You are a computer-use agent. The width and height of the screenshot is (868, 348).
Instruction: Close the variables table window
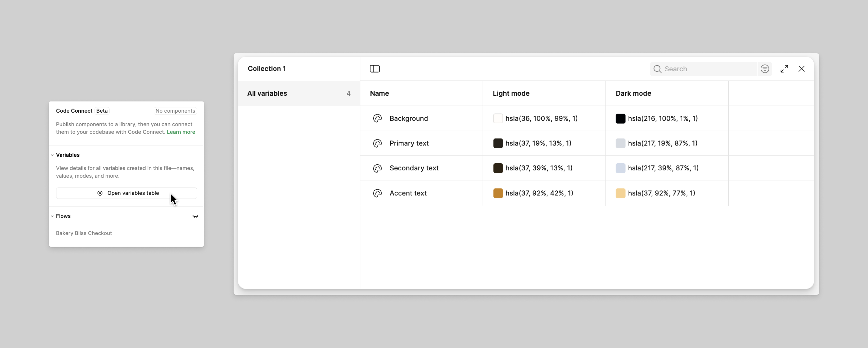point(802,69)
